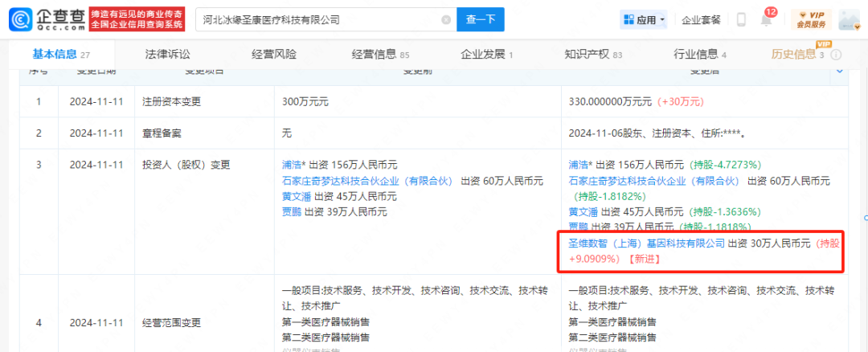
Task: Click date 2024-11-11 in row 4
Action: pos(96,322)
